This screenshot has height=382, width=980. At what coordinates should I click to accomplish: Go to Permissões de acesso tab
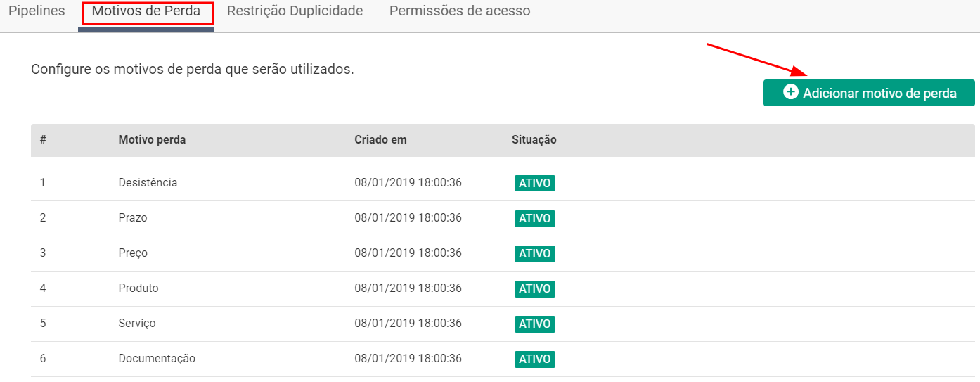click(x=460, y=11)
